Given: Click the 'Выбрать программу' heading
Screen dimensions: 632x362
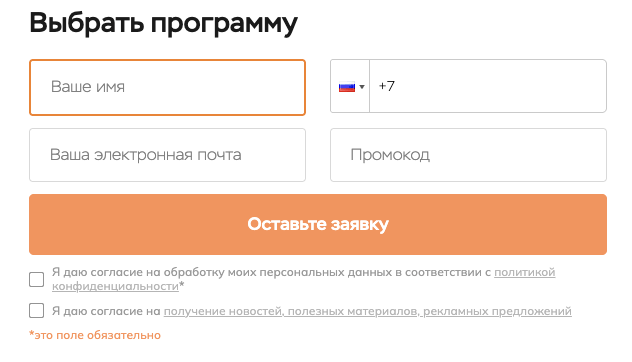Looking at the screenshot, I should [164, 23].
